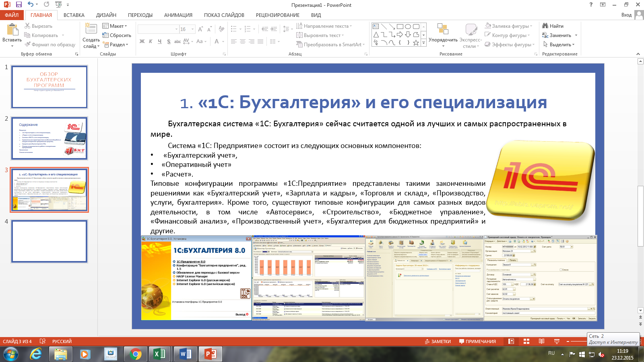
Task: Switch to Slide Sorter view icon
Action: 526,341
